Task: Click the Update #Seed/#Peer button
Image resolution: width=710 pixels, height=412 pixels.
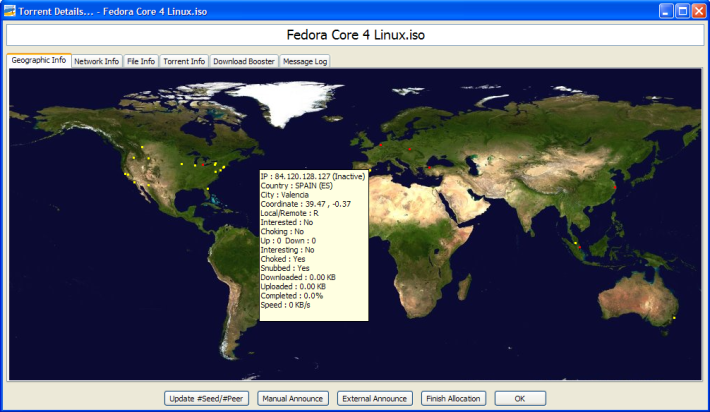Action: pos(206,398)
